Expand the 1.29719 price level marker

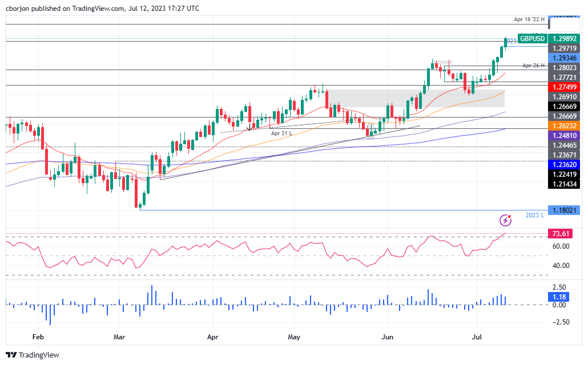564,48
